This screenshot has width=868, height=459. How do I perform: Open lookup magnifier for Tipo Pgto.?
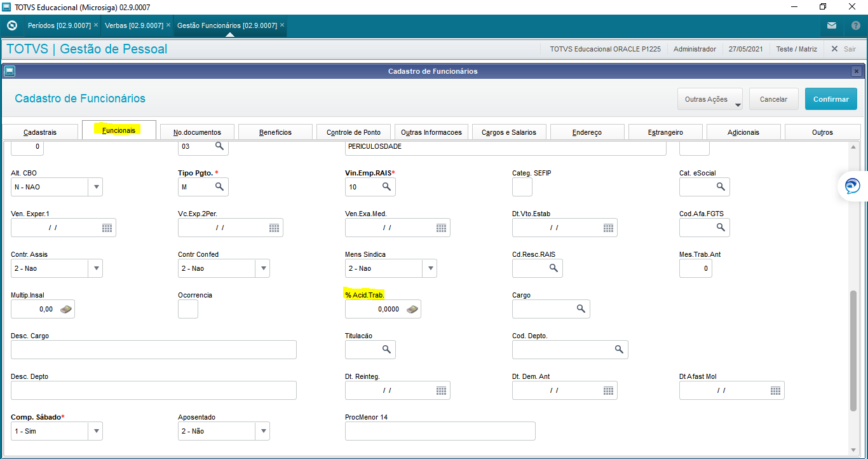219,186
